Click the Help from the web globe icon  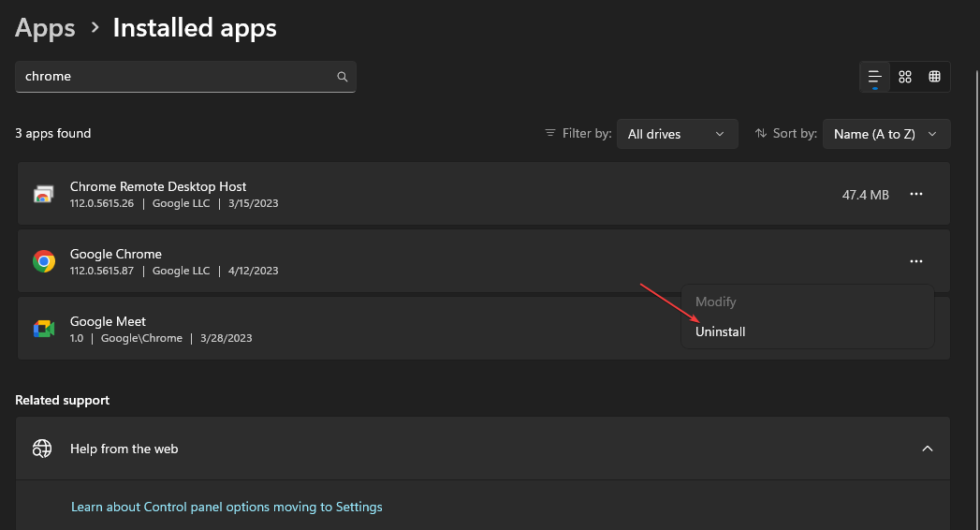42,449
